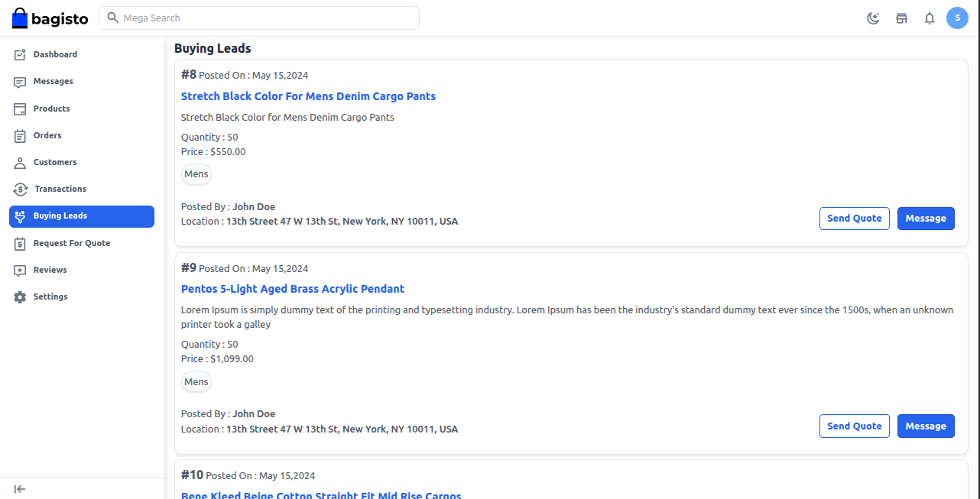
Task: Open the Reviews section
Action: click(x=51, y=270)
